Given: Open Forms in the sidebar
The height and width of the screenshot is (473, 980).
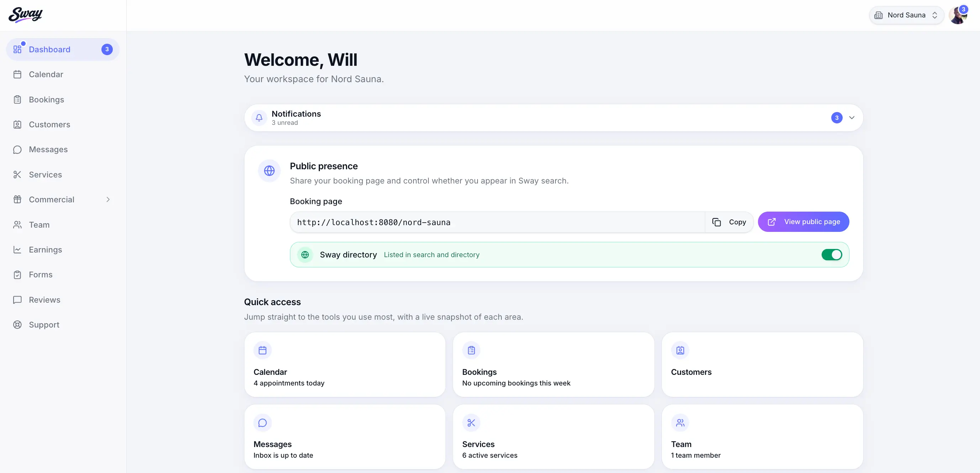Looking at the screenshot, I should 63,275.
